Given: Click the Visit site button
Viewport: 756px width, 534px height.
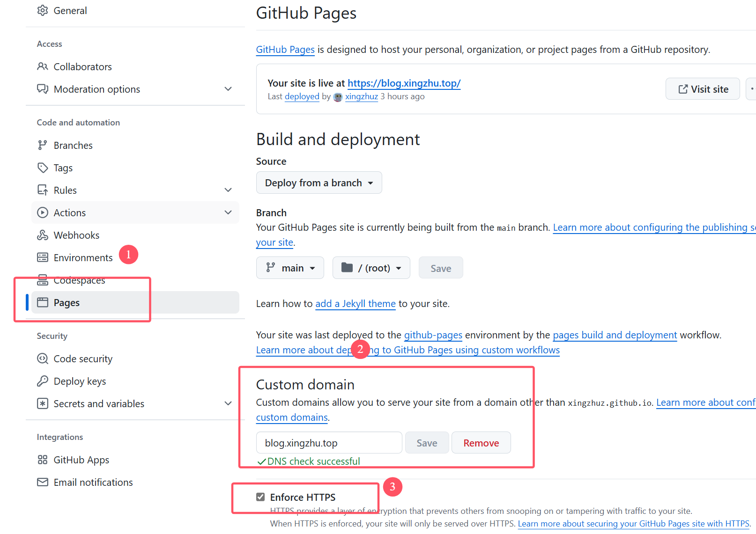Looking at the screenshot, I should click(x=703, y=89).
